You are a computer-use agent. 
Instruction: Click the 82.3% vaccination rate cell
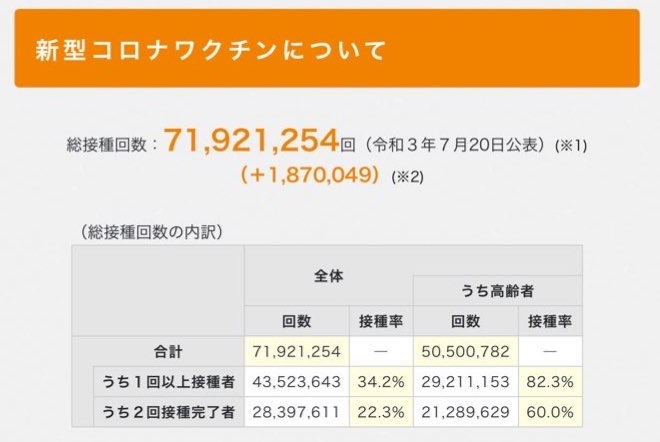pyautogui.click(x=549, y=381)
